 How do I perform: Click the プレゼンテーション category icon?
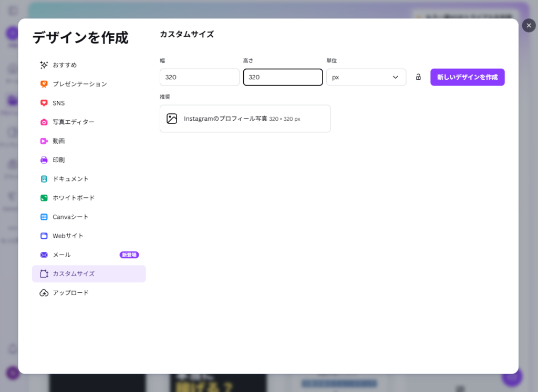click(x=44, y=84)
